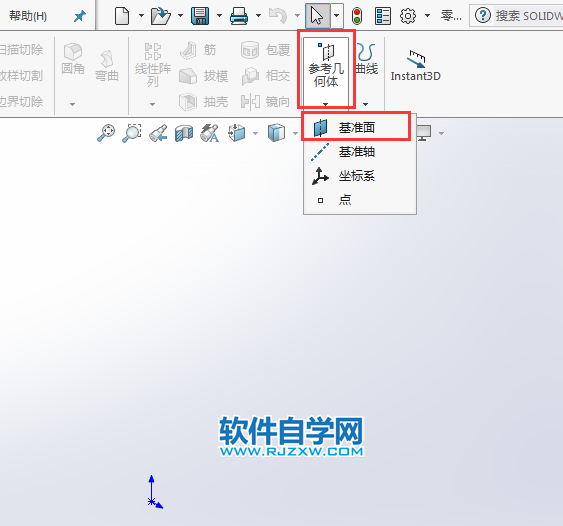Click the 零... truncated toolbar label

point(451,16)
